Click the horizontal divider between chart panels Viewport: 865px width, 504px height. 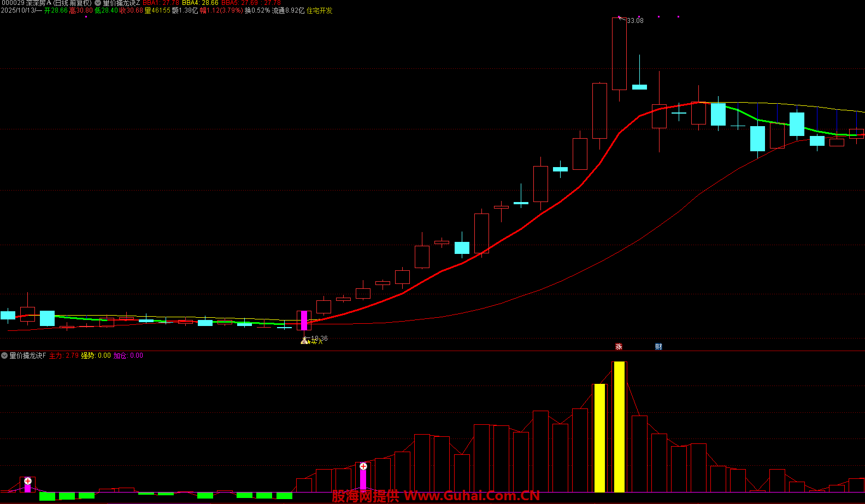pos(432,351)
